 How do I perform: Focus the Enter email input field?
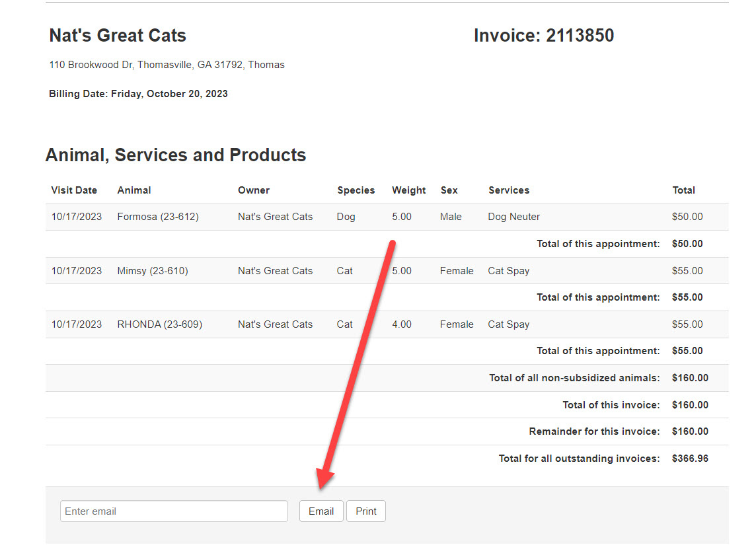[x=174, y=511]
